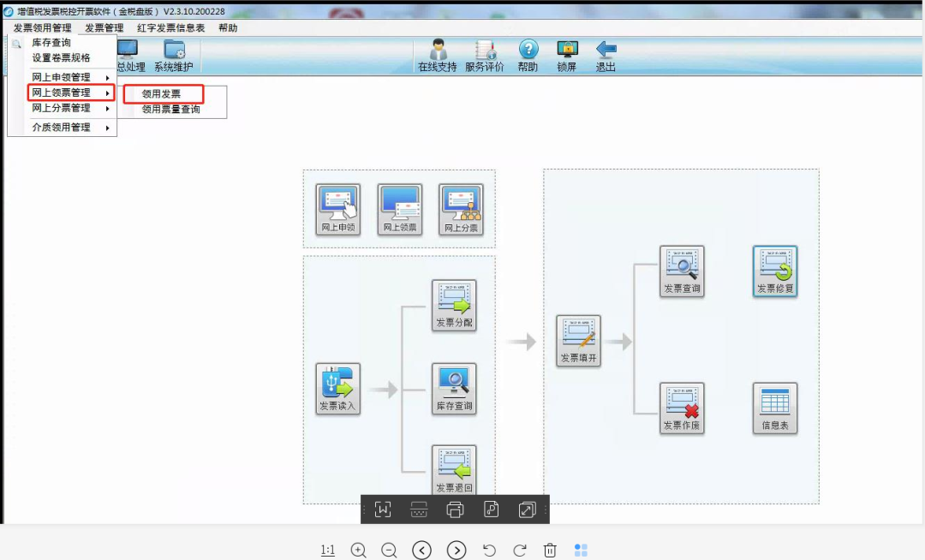Click the PDF export icon in viewer bar
This screenshot has height=560, width=925.
click(492, 509)
